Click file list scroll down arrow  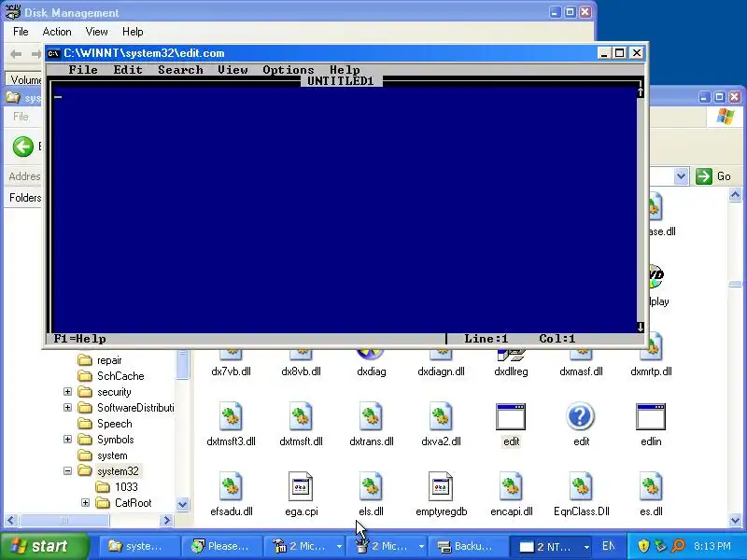735,521
